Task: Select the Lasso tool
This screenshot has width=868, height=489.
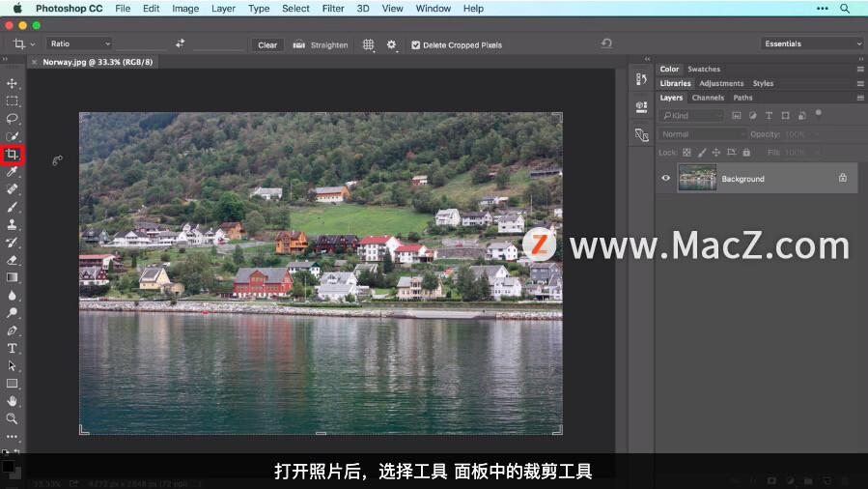Action: (12, 119)
